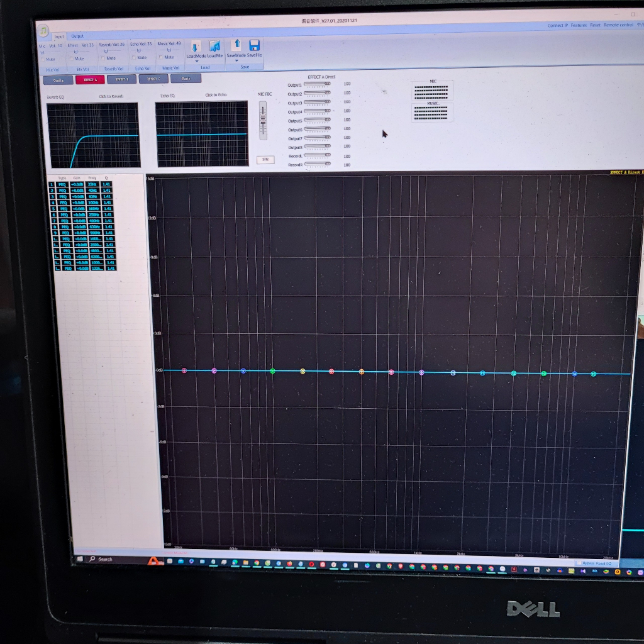Viewport: 644px width, 644px height.
Task: Click the Reverb EQ graph thumbnail
Action: pyautogui.click(x=92, y=135)
